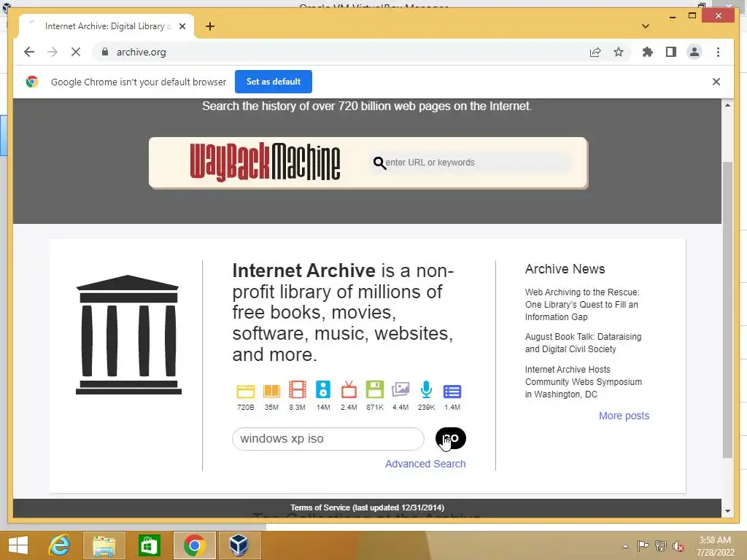747x560 pixels.
Task: Open the web pages icon labeled 720B
Action: (246, 391)
